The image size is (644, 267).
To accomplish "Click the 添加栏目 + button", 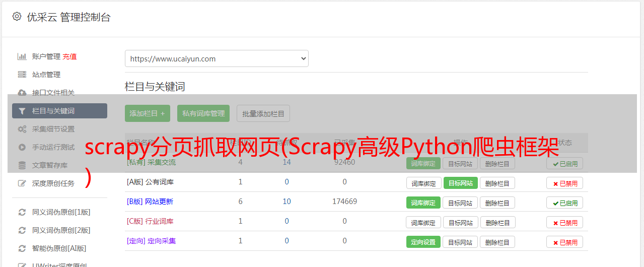I will click(x=148, y=113).
